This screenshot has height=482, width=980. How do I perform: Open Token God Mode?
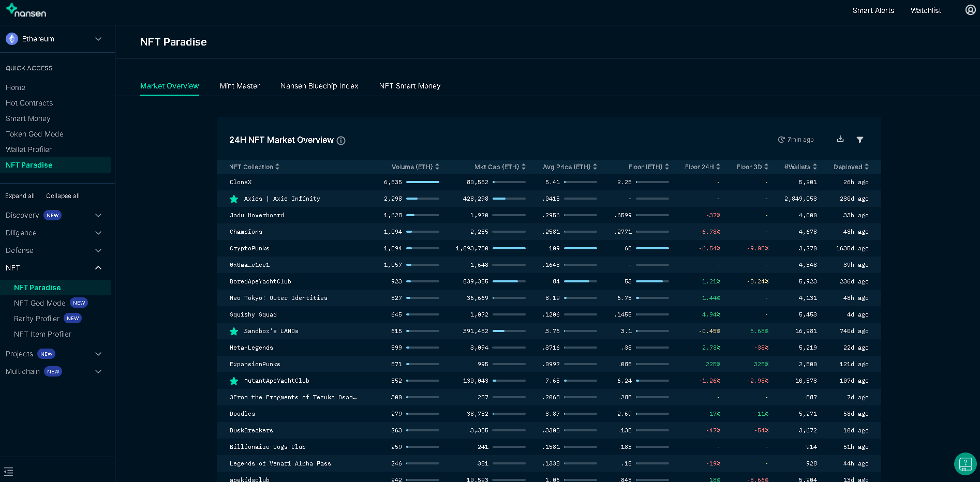[x=35, y=134]
